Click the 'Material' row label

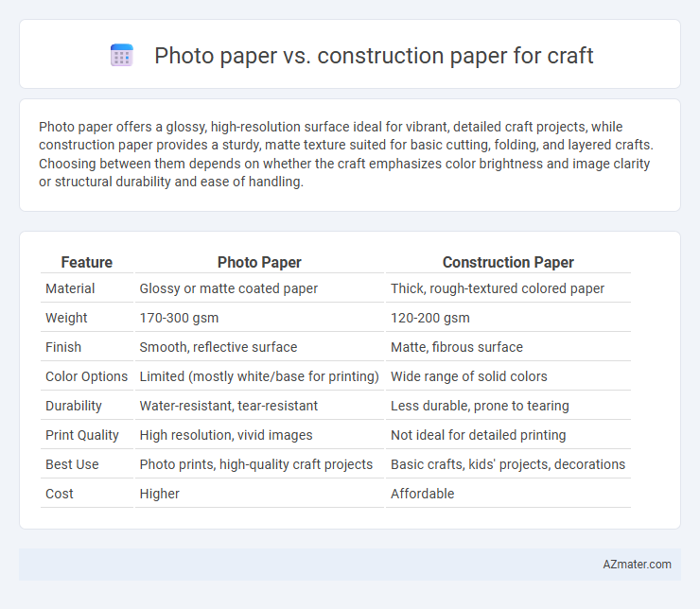pos(70,288)
